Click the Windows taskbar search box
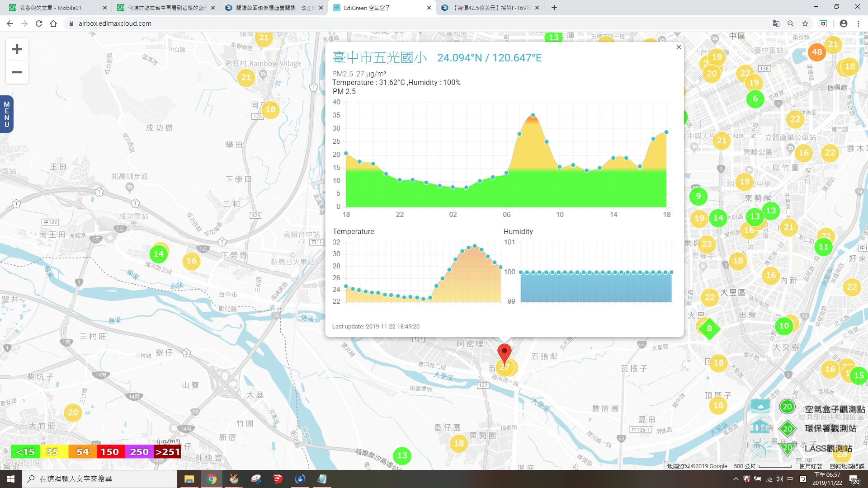The height and width of the screenshot is (488, 868). [x=99, y=479]
